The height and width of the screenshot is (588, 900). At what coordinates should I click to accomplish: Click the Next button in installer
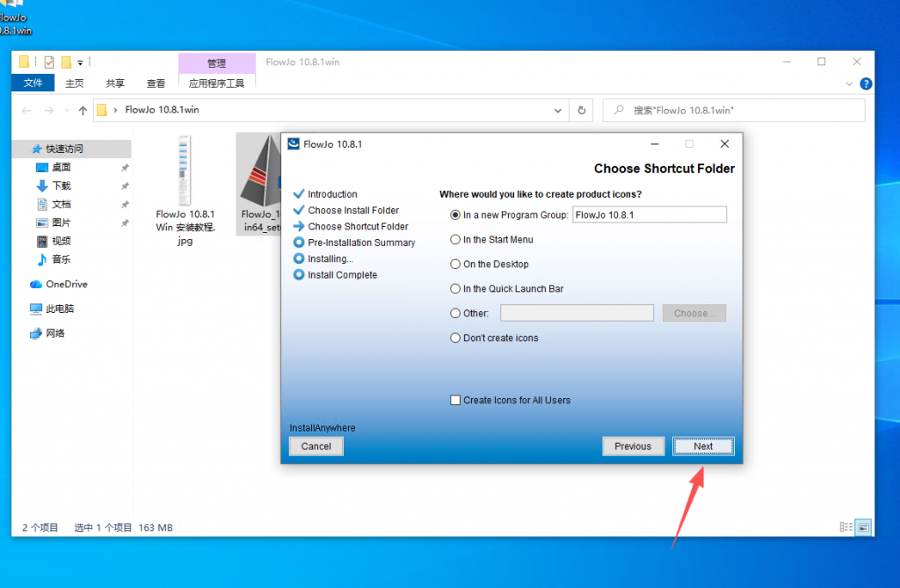[x=703, y=446]
